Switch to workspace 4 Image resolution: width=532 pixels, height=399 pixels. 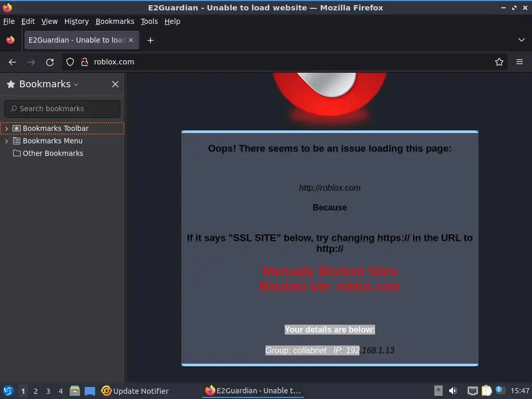[61, 391]
